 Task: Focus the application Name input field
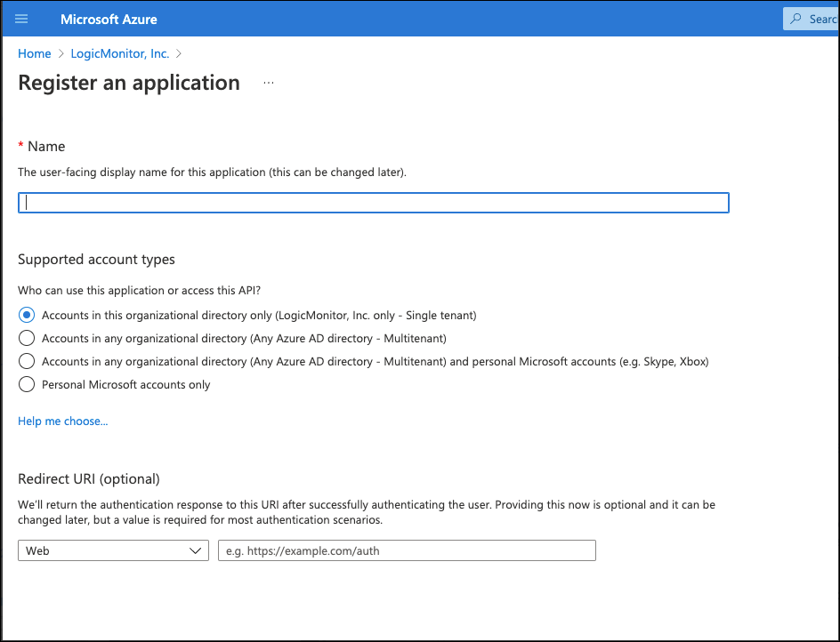(x=374, y=203)
